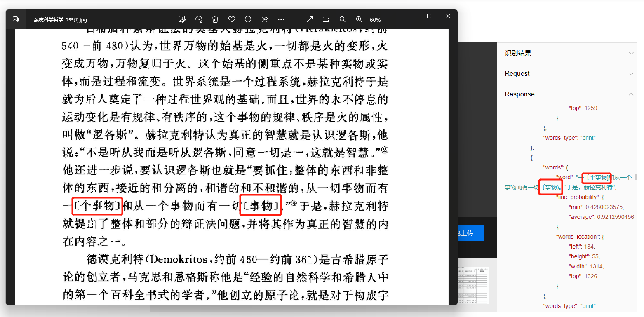Click the Photos app icon in title bar
644x317 pixels.
16,19
